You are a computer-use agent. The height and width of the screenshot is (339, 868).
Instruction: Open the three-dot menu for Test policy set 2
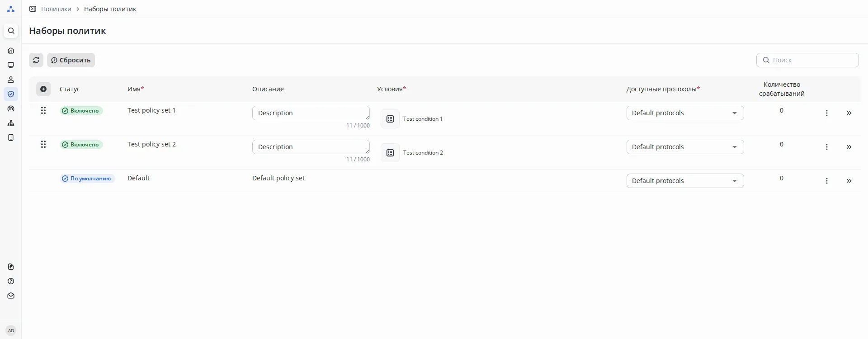[x=827, y=147]
